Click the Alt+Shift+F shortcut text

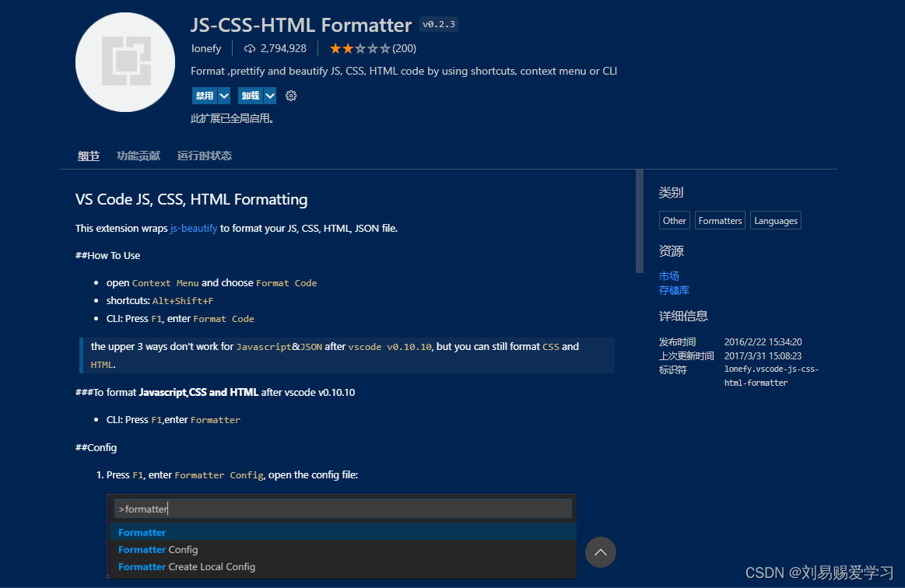click(x=182, y=301)
